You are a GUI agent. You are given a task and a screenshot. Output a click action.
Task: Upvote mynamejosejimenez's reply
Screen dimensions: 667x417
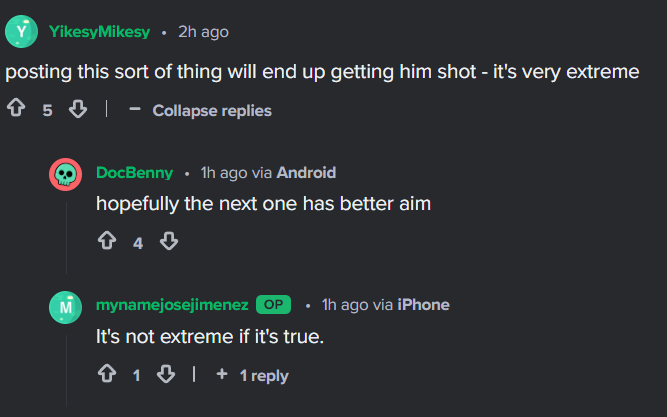107,374
